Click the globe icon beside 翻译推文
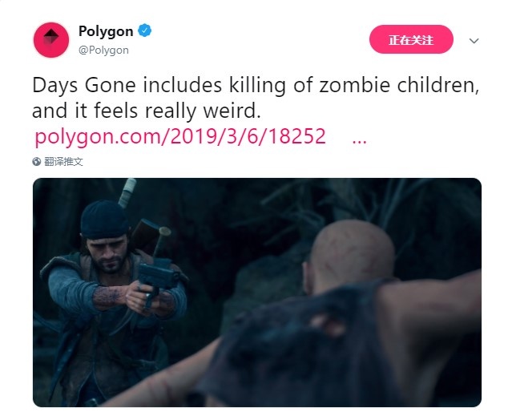This screenshot has height=420, width=512. (x=37, y=161)
